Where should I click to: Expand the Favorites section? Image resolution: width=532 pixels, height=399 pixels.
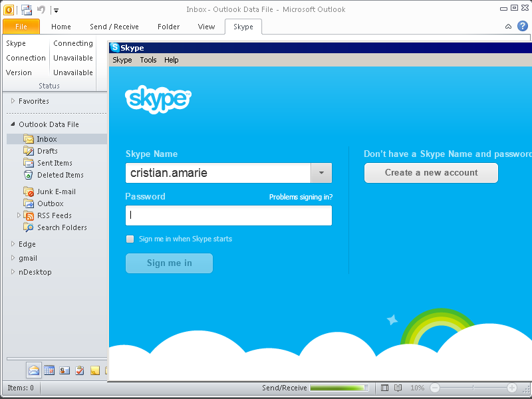tap(13, 101)
